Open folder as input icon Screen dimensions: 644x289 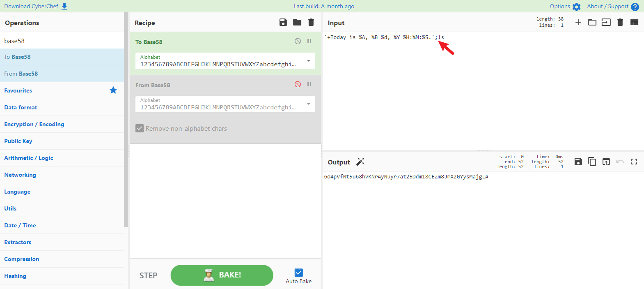point(592,22)
